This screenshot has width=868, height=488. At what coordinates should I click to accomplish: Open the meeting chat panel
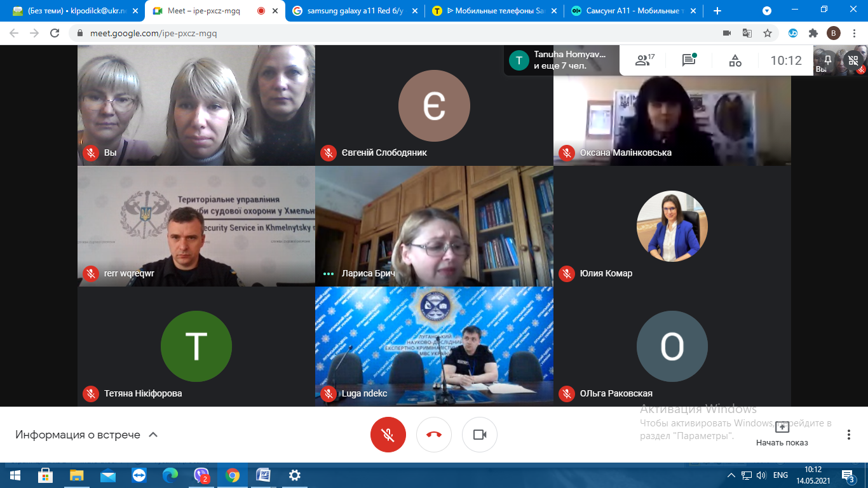coord(689,60)
